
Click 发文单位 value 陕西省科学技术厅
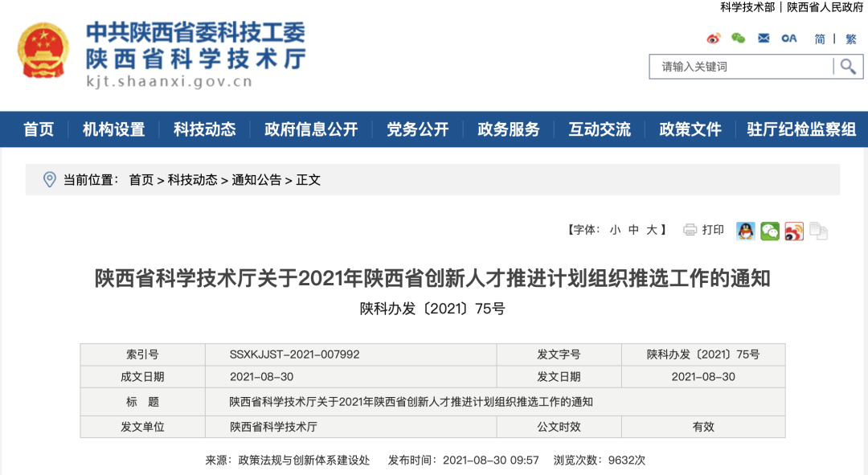tap(273, 427)
